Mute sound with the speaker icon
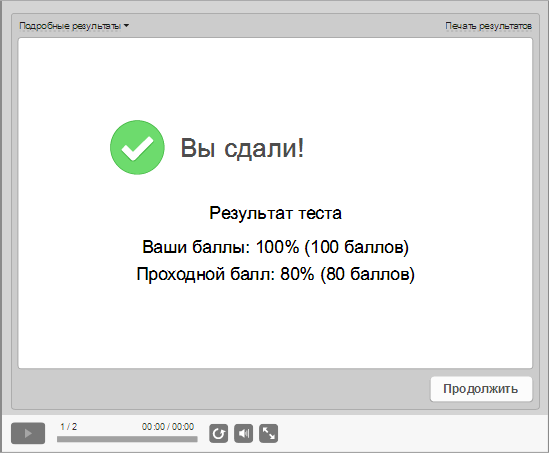The height and width of the screenshot is (453, 549). tap(243, 433)
